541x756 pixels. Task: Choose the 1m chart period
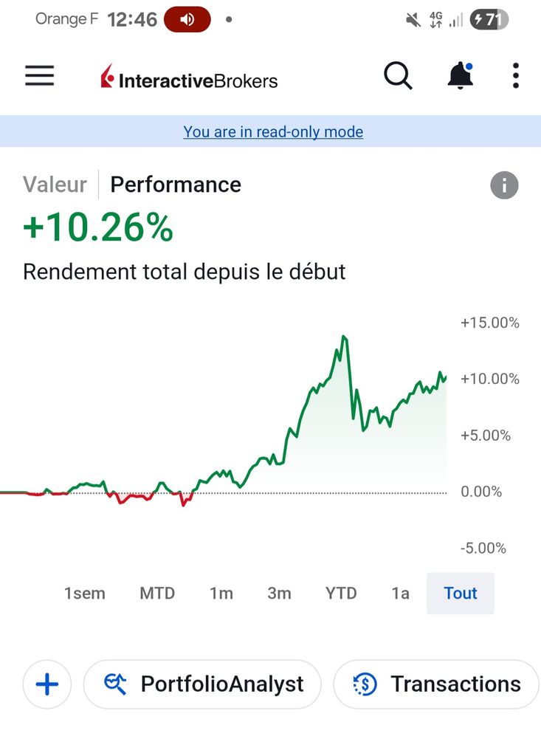pyautogui.click(x=221, y=593)
